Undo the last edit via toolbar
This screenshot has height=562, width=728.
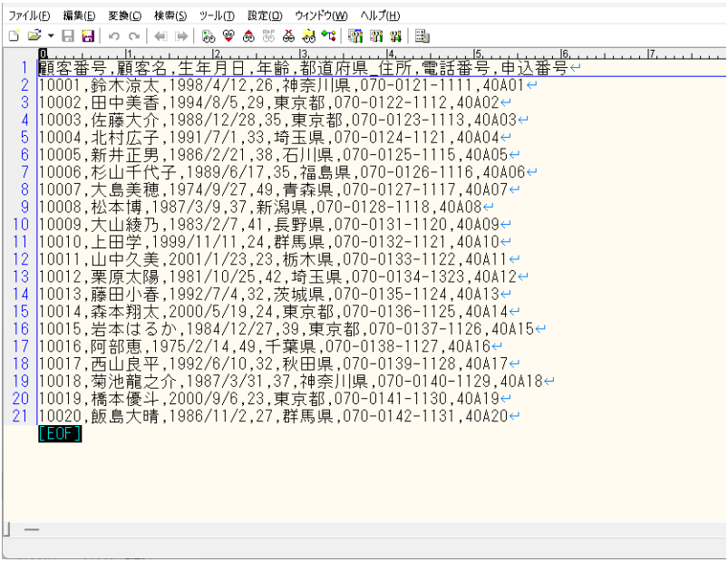114,35
